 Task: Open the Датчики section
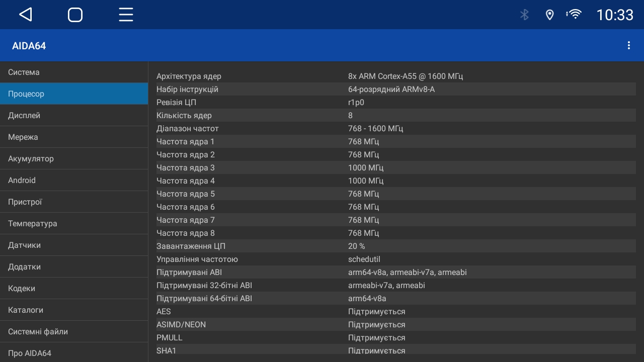74,245
